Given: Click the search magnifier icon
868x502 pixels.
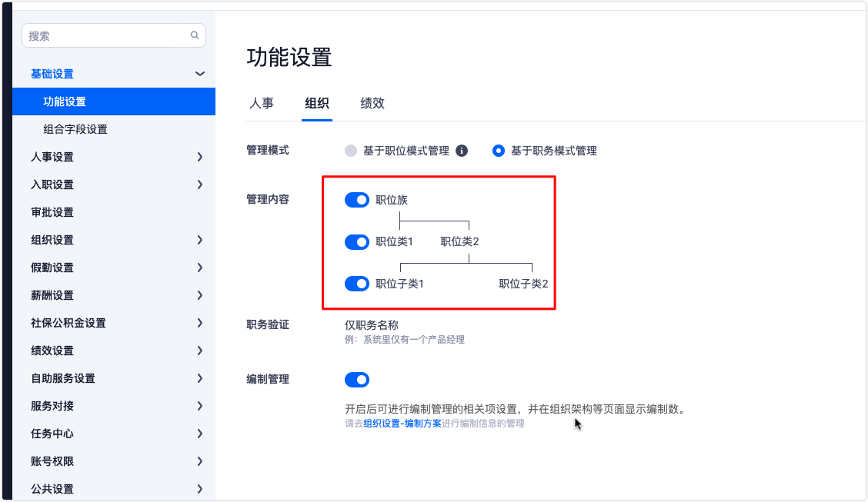Looking at the screenshot, I should coord(195,35).
